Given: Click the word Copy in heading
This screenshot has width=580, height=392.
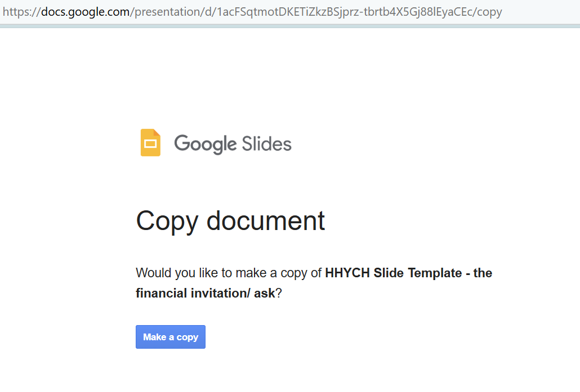Looking at the screenshot, I should [167, 220].
